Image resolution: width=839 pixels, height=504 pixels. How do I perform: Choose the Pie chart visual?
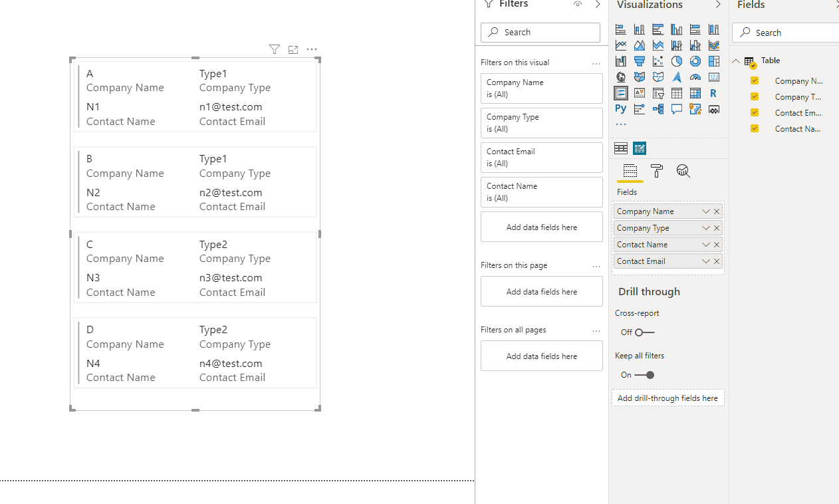(x=677, y=61)
